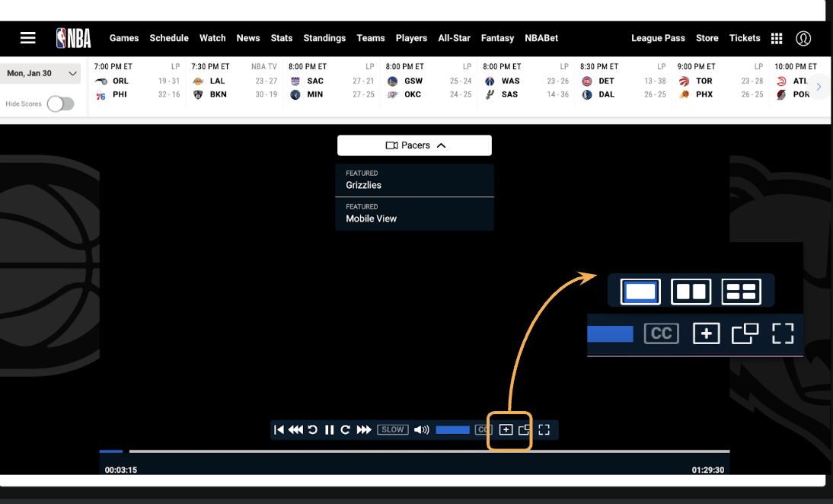Click the 10:00 PM ET game time

tap(795, 66)
